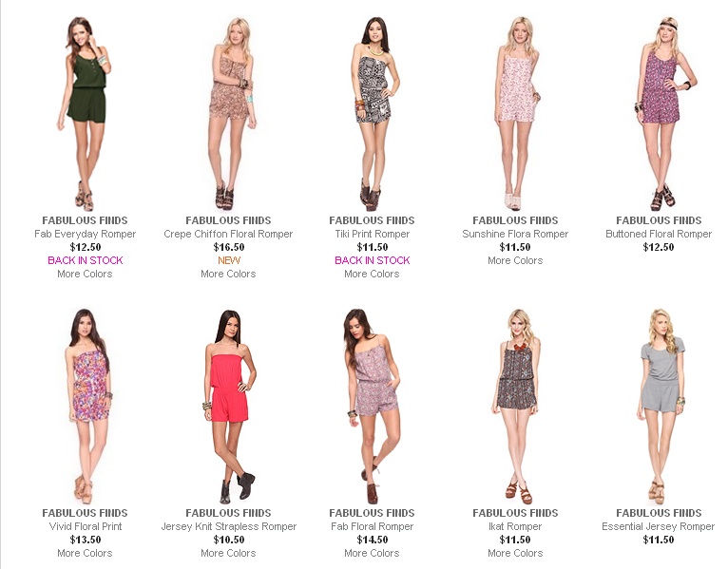Click More Colors under Vivid Floral Print

(x=85, y=553)
